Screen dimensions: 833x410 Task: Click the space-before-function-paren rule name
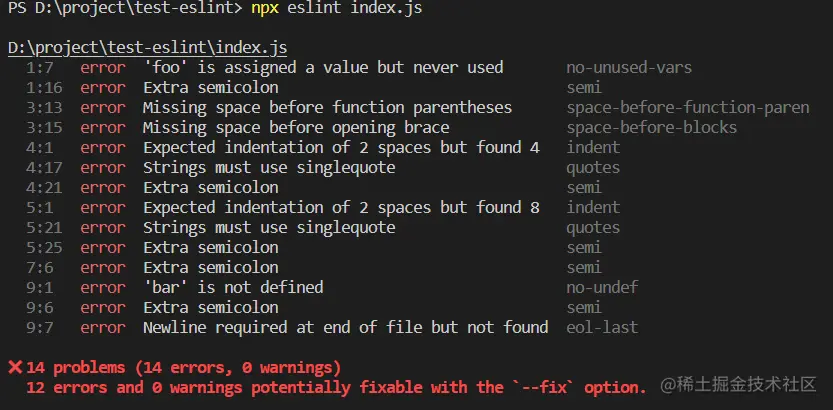click(x=688, y=108)
